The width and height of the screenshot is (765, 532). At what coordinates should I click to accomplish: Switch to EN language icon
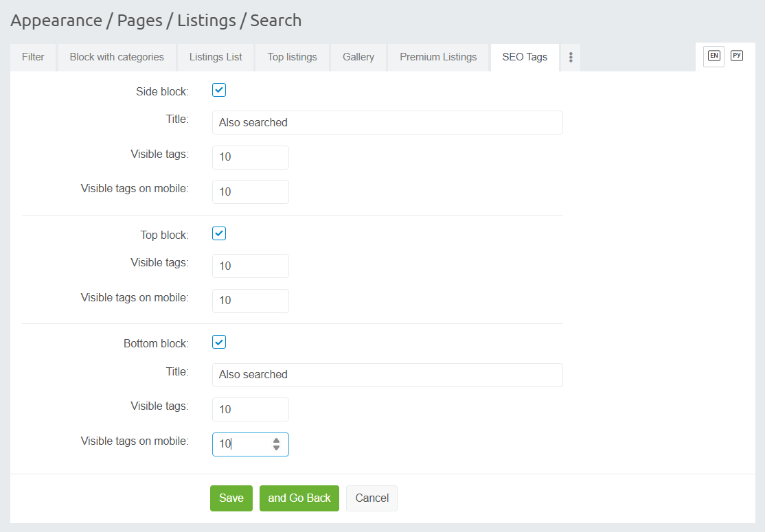click(x=714, y=56)
